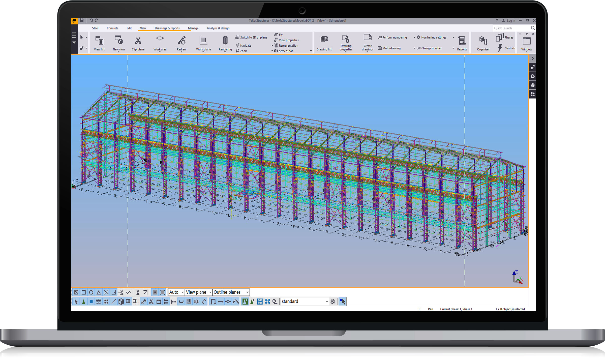Click the Redraw view icon
Image resolution: width=605 pixels, height=364 pixels.
pos(181,41)
